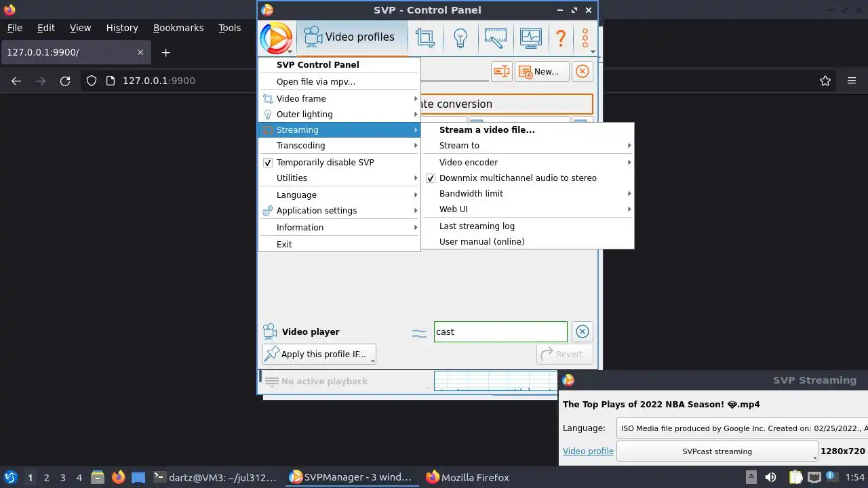868x488 pixels.
Task: Click the approximately-equal condition icon
Action: tap(419, 332)
